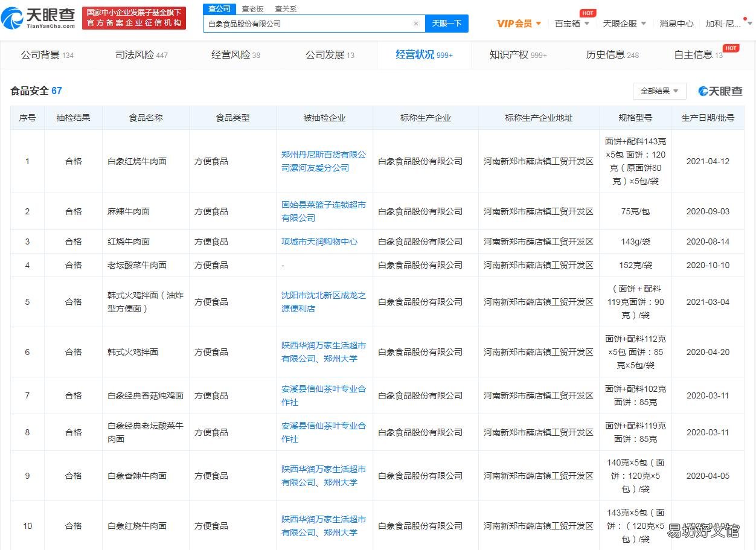Open 固始县菜篮子连锁超市有限公司 link
The image size is (756, 550).
pos(324,211)
